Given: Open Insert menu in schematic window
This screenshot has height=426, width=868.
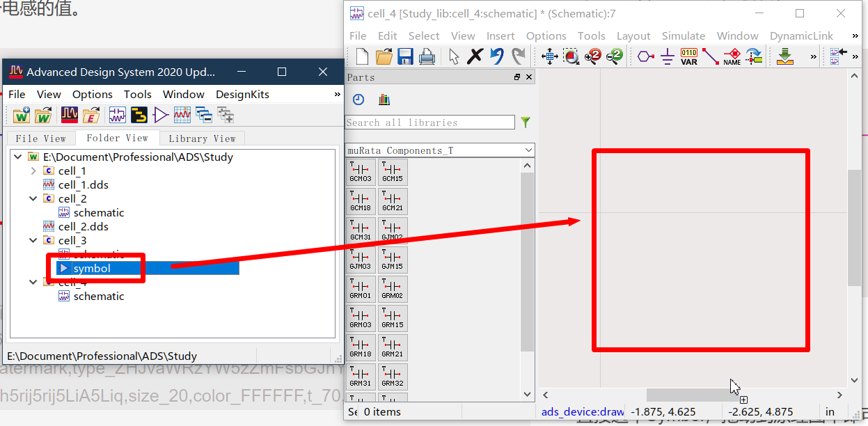Looking at the screenshot, I should [500, 35].
